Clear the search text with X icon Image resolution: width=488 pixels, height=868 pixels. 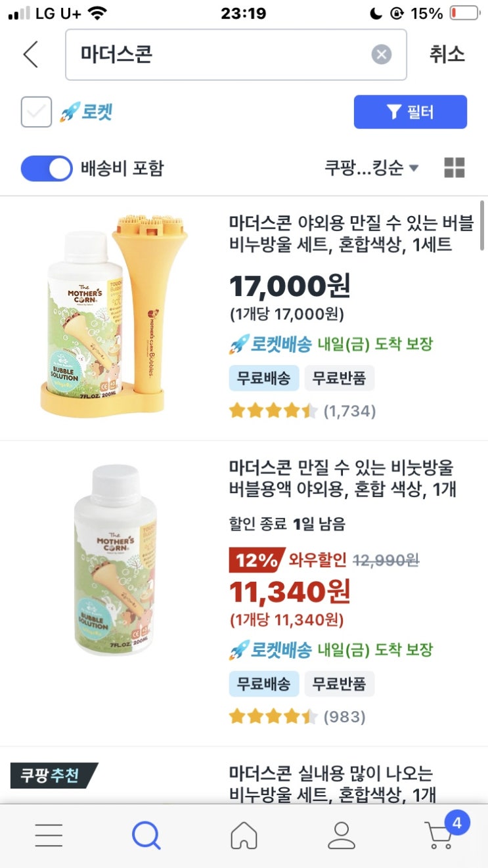point(381,54)
